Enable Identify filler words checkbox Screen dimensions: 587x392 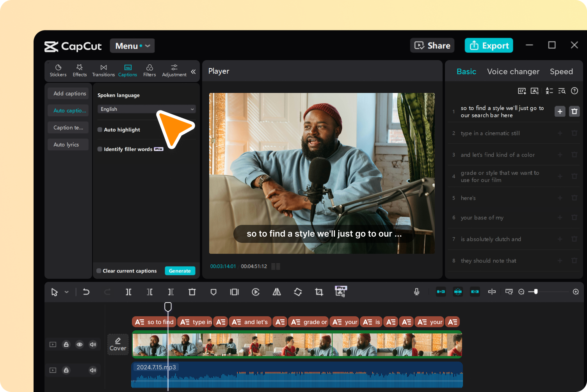pyautogui.click(x=100, y=149)
